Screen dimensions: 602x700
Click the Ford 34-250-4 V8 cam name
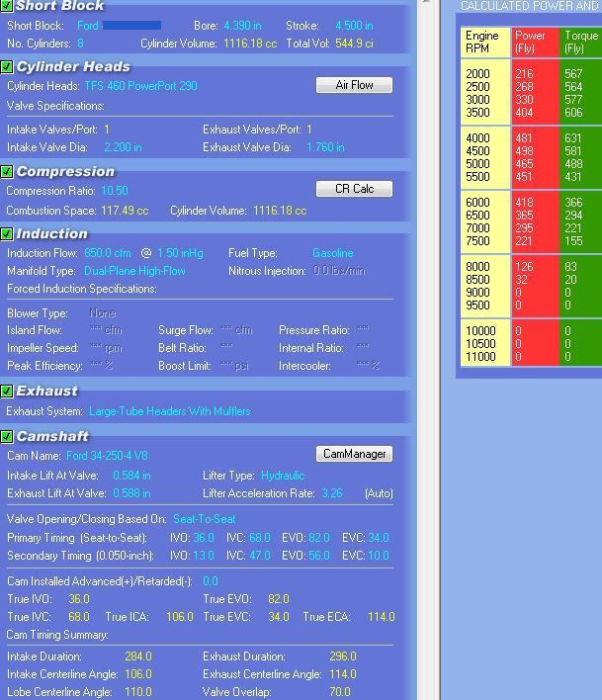[x=107, y=456]
